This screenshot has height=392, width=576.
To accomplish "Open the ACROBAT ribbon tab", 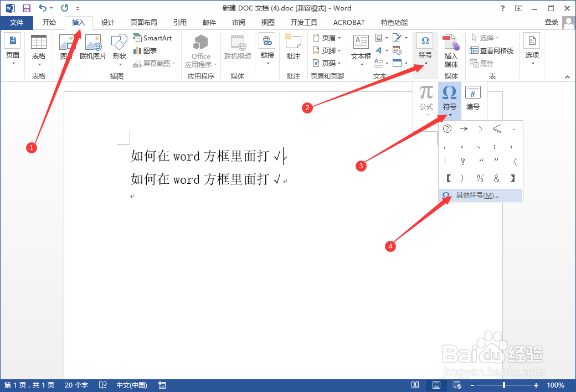I will (348, 22).
